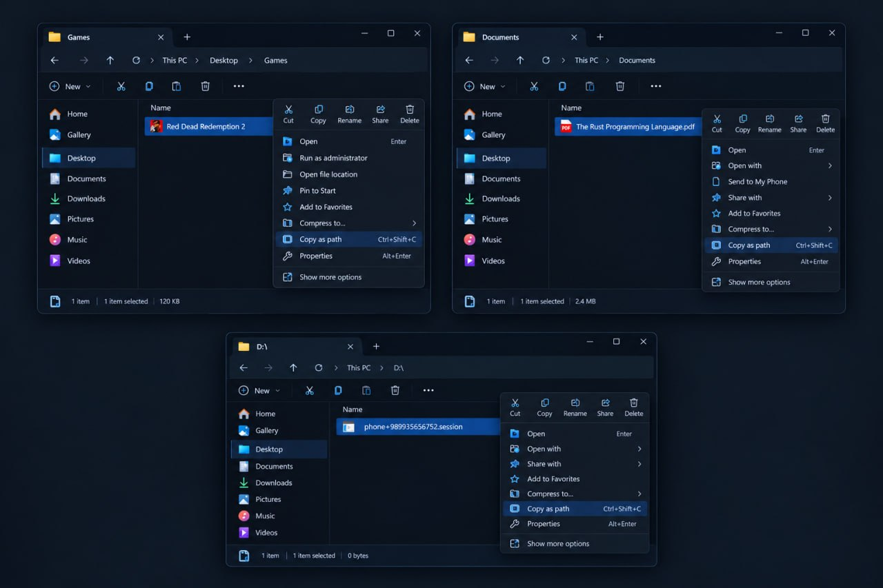Click Paste icon in Documents window toolbar
This screenshot has height=588, width=883.
tap(590, 86)
